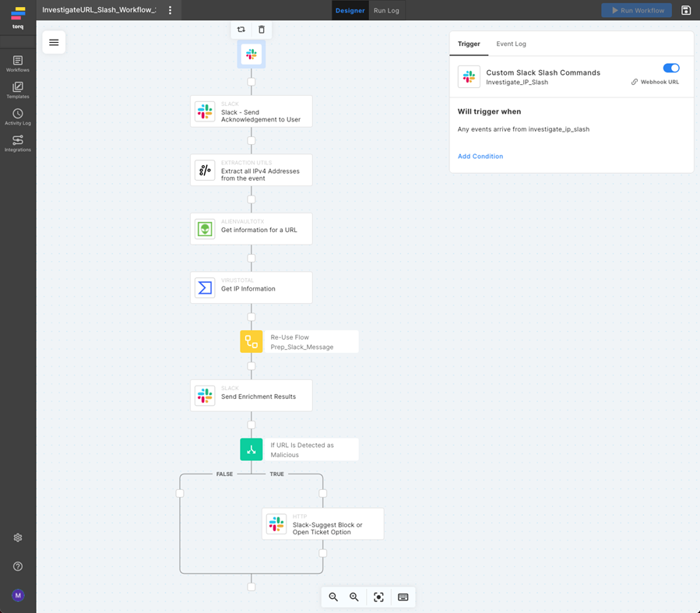The height and width of the screenshot is (613, 700).
Task: Click Add Condition link
Action: tap(480, 157)
